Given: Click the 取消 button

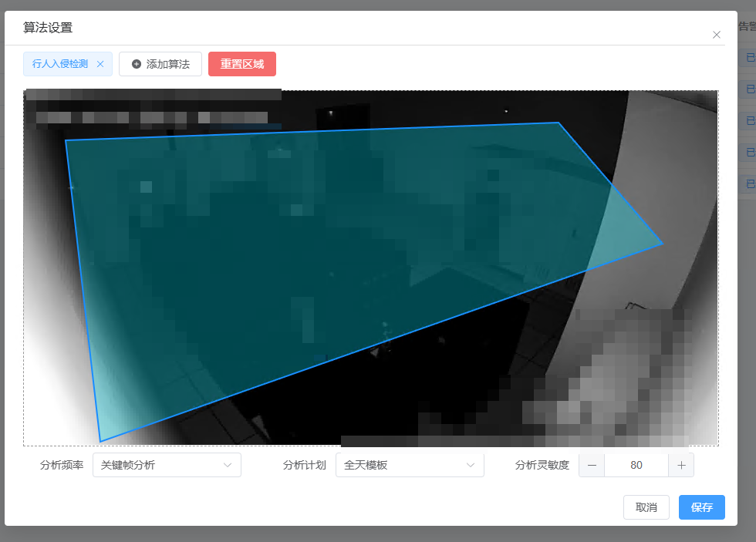Looking at the screenshot, I should (x=646, y=507).
